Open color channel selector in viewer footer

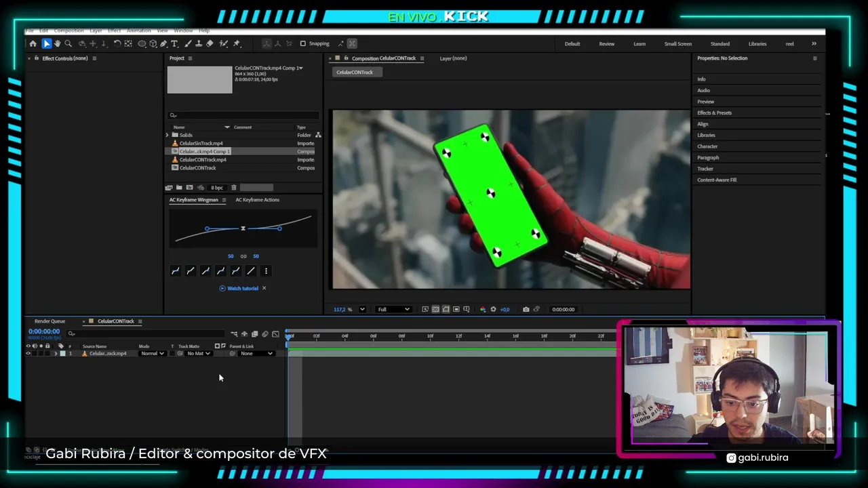483,310
